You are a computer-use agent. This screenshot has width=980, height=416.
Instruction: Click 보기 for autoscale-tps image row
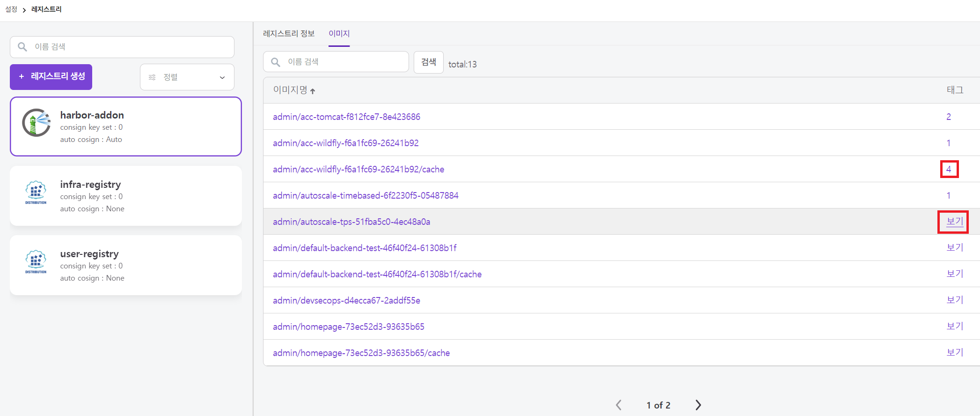pos(955,222)
